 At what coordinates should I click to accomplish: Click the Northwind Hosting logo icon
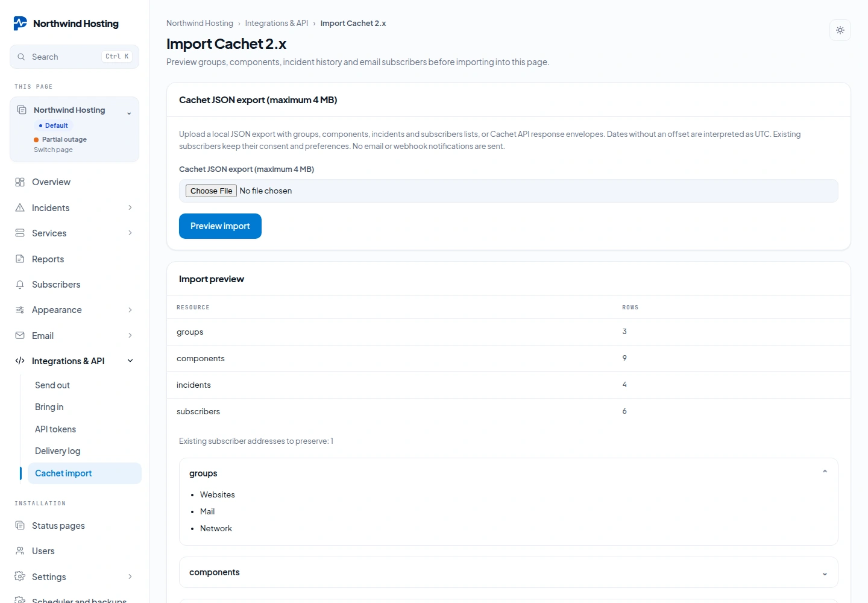click(20, 24)
